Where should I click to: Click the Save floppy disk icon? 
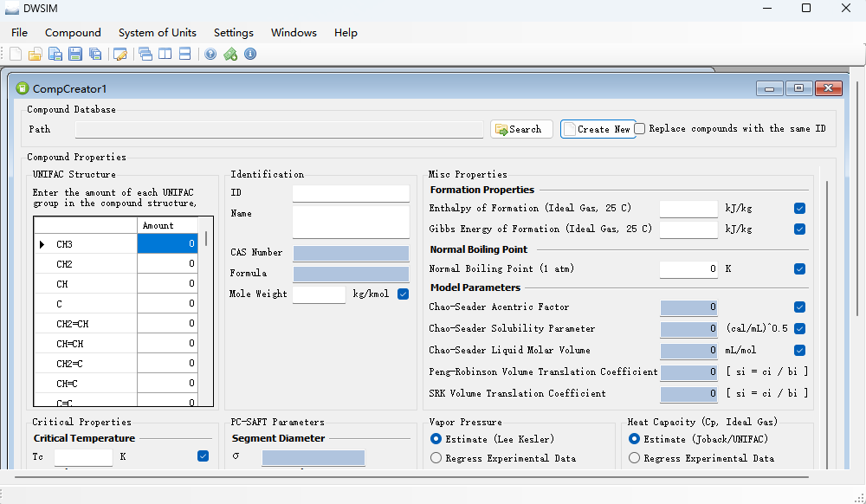click(75, 54)
